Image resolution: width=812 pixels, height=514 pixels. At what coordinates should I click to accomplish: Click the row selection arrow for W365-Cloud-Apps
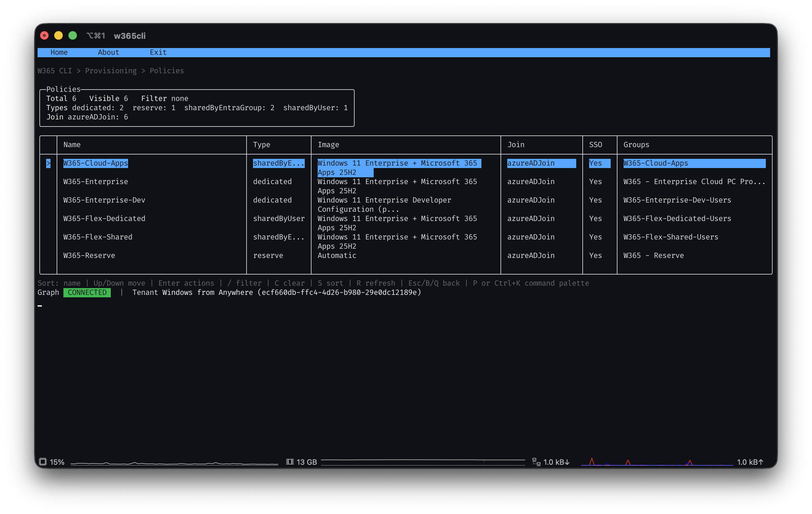pos(48,163)
